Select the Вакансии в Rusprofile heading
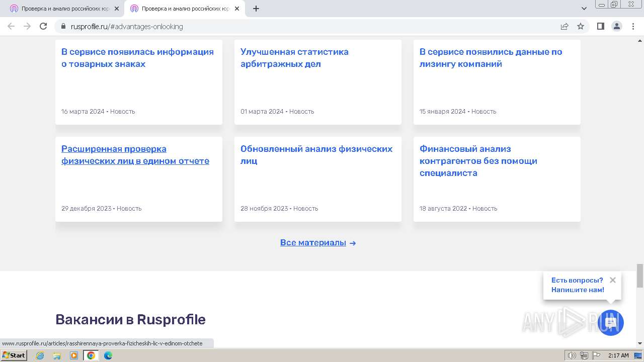The height and width of the screenshot is (362, 644). tap(130, 320)
